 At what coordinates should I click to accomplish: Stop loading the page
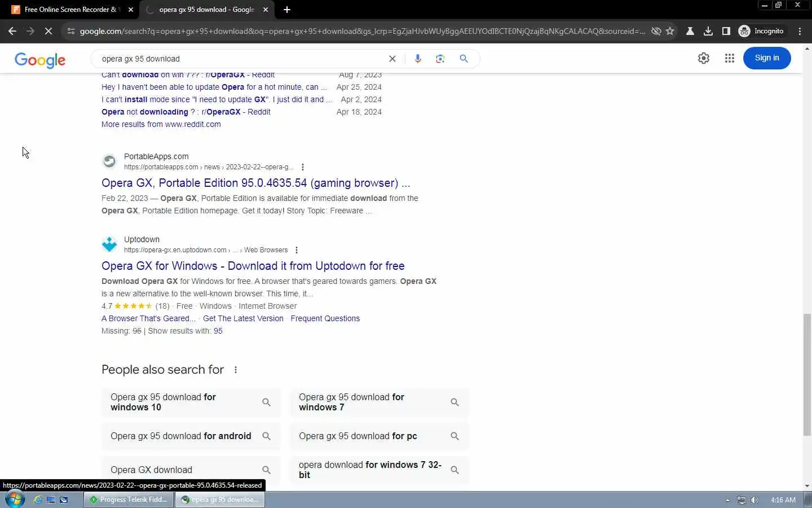point(48,31)
